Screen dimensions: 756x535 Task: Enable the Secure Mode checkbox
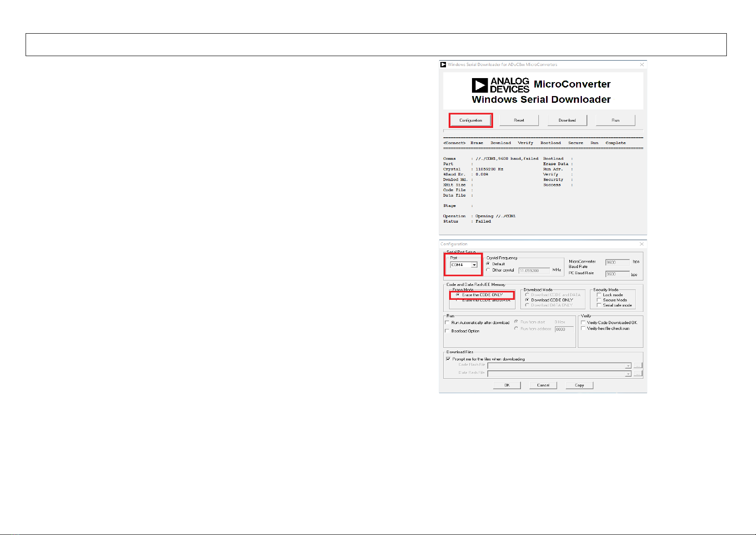point(599,300)
